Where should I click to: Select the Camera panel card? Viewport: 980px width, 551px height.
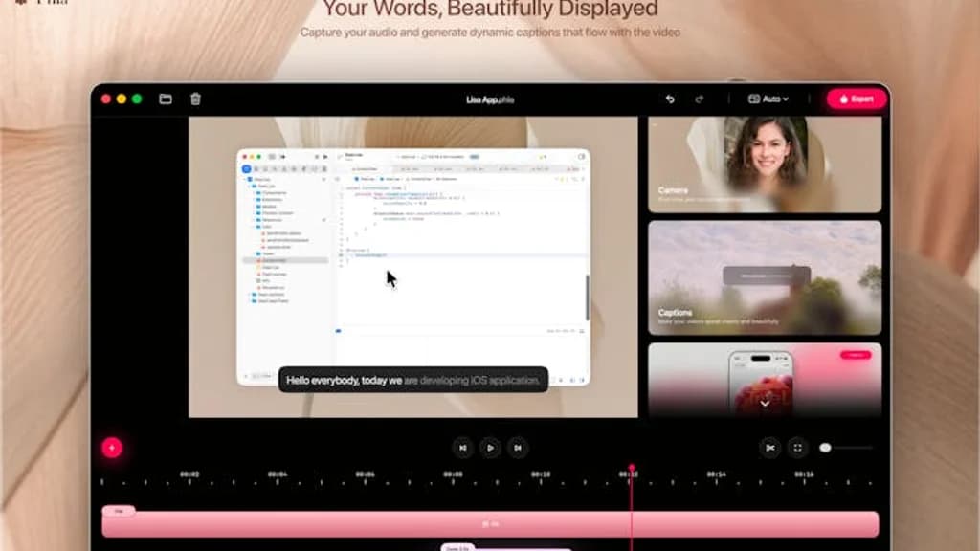(765, 163)
